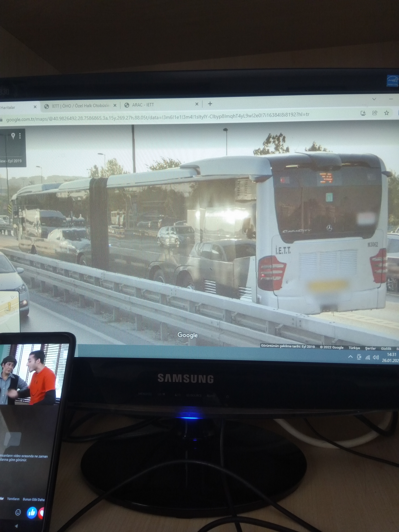Viewport: 399px width, 532px height.
Task: Show hidden system tray icons chevron
Action: (x=350, y=357)
